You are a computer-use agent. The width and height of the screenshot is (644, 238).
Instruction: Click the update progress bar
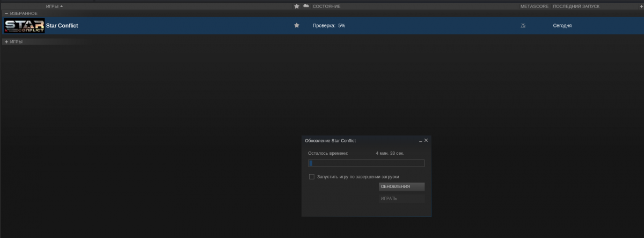(x=366, y=163)
